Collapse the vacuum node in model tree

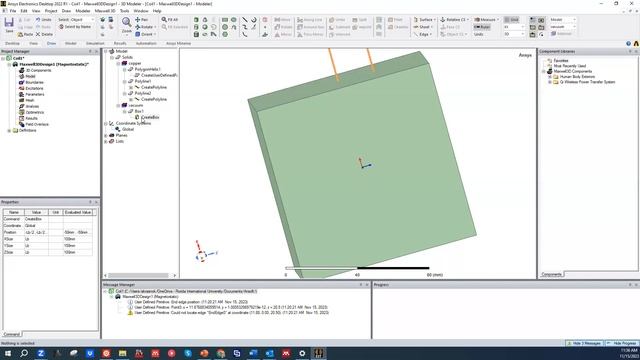[x=118, y=106]
